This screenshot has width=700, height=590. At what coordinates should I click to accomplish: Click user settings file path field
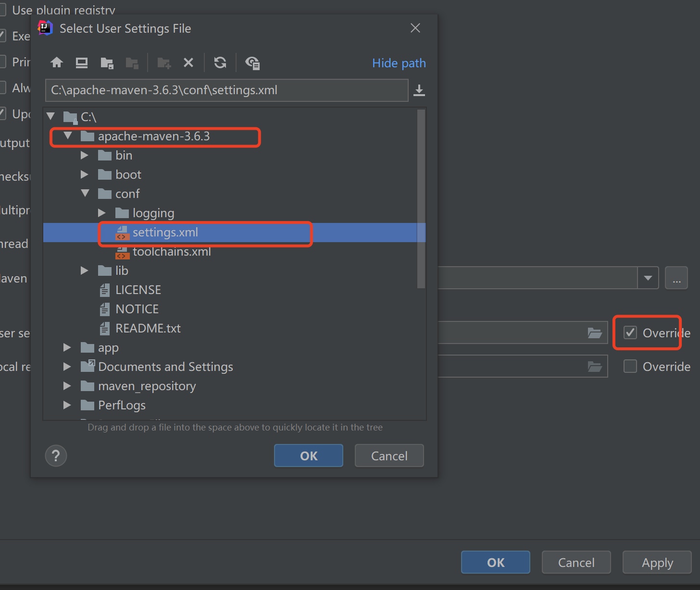click(x=523, y=332)
